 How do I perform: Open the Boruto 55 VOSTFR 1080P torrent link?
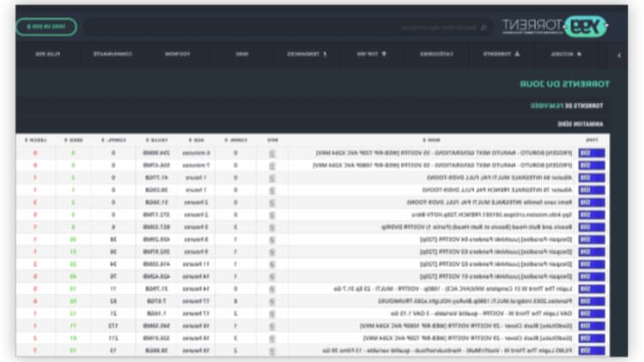point(442,165)
